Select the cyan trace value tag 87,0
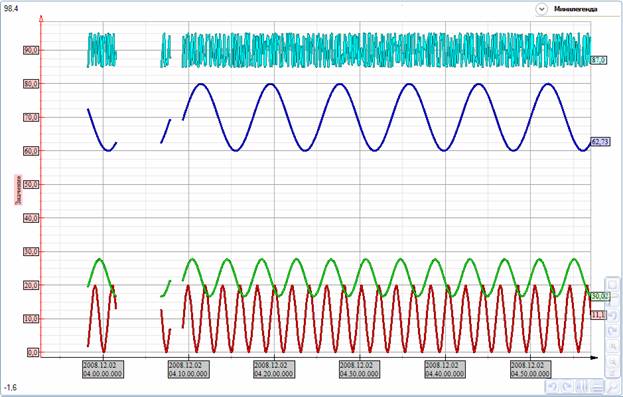The image size is (623, 397). click(598, 60)
